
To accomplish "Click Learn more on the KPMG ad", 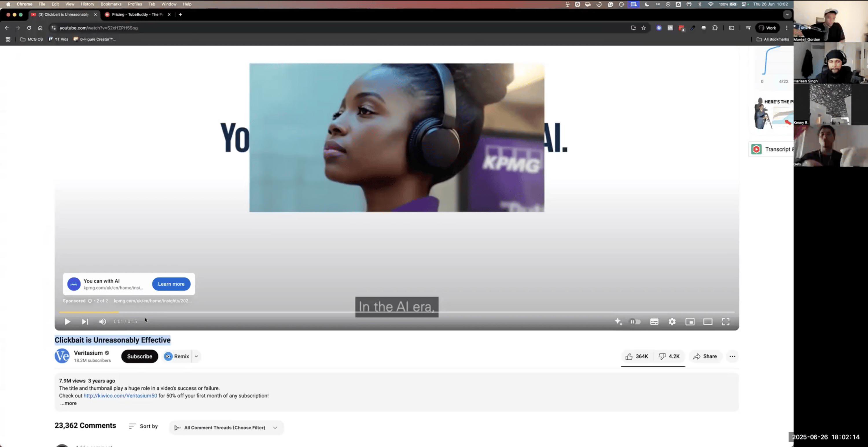I will tap(171, 284).
